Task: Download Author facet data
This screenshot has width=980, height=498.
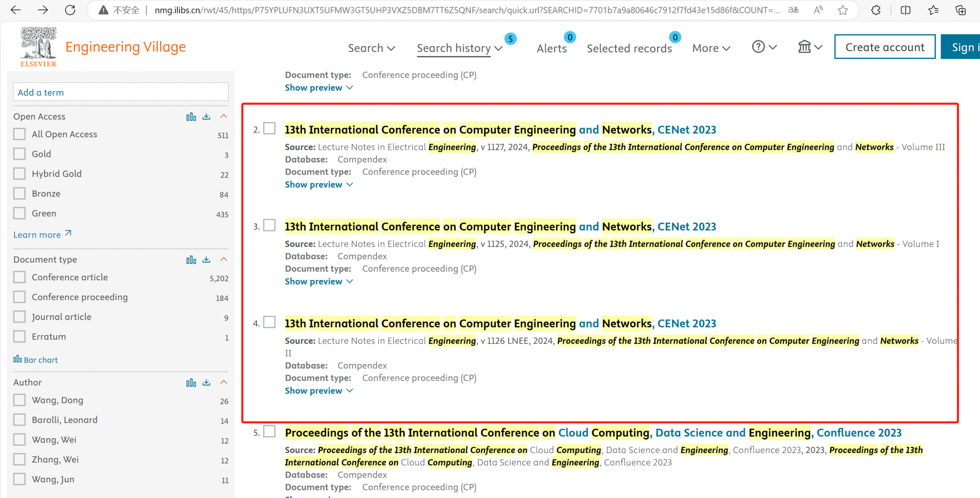Action: pyautogui.click(x=206, y=383)
